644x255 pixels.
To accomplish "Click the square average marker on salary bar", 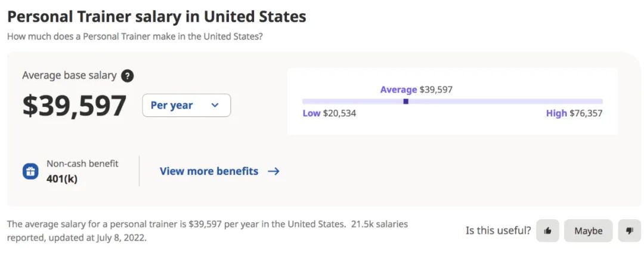I will click(406, 101).
